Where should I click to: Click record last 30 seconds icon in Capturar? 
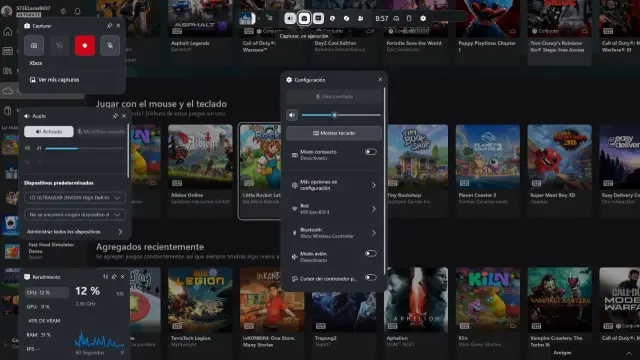pyautogui.click(x=59, y=46)
